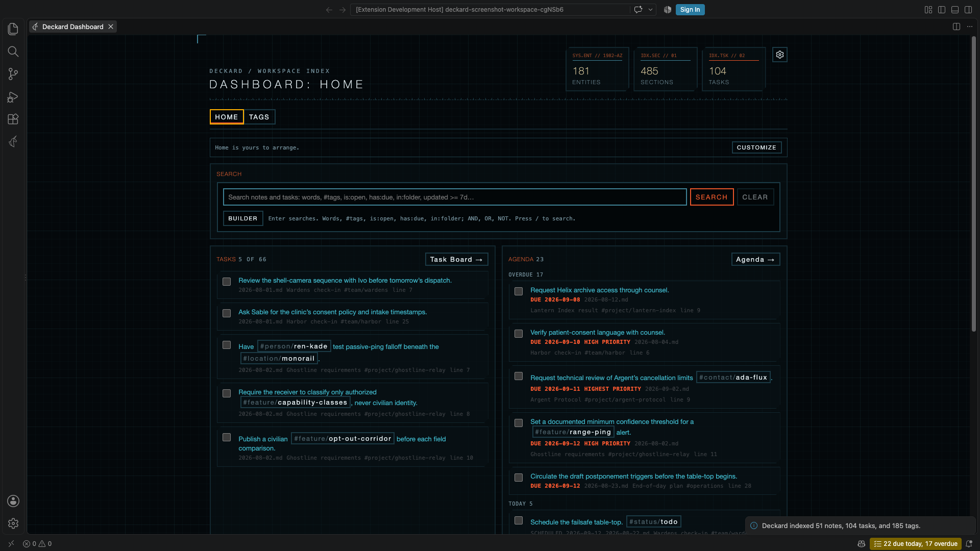Open the Agenda arrow button
The height and width of the screenshot is (551, 980).
[x=755, y=259]
